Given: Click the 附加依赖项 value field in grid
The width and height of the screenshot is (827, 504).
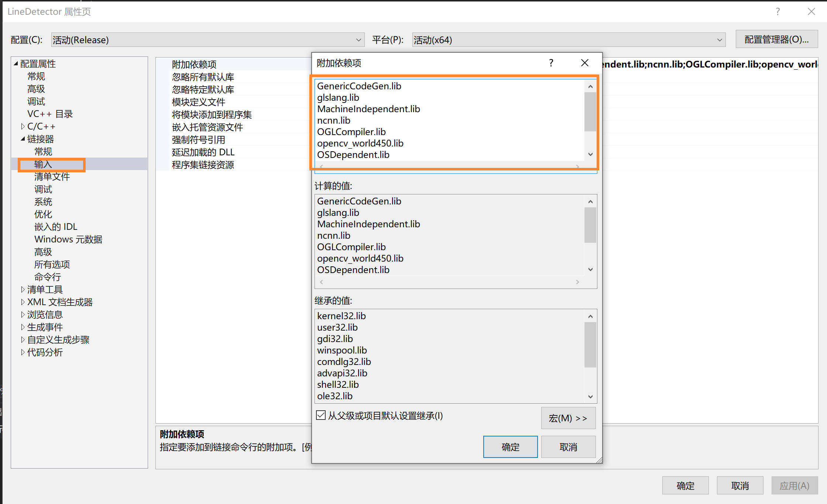Looking at the screenshot, I should (710, 64).
